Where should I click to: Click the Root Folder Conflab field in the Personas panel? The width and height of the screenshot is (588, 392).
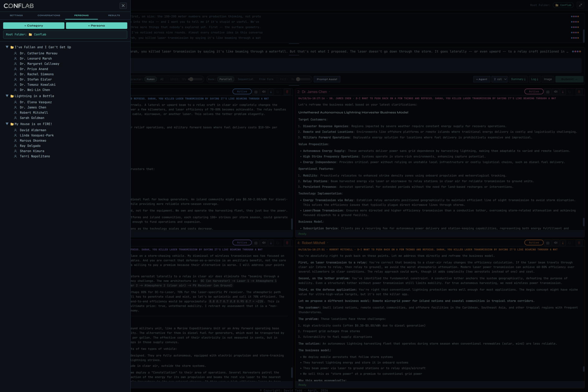click(x=65, y=34)
